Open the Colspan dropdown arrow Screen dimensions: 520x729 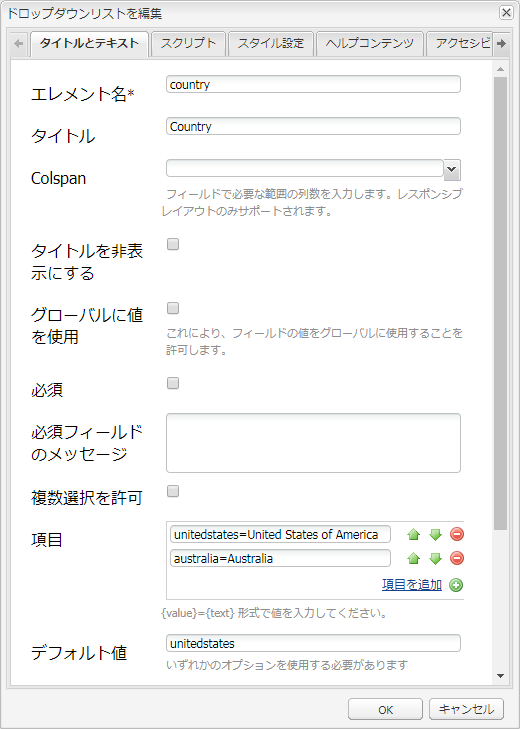click(452, 170)
